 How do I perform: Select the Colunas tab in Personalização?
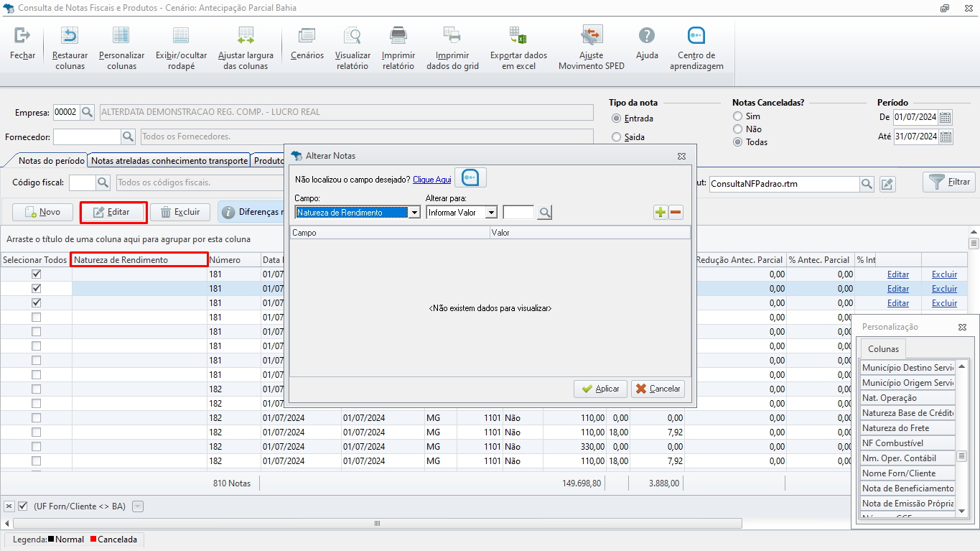point(883,349)
